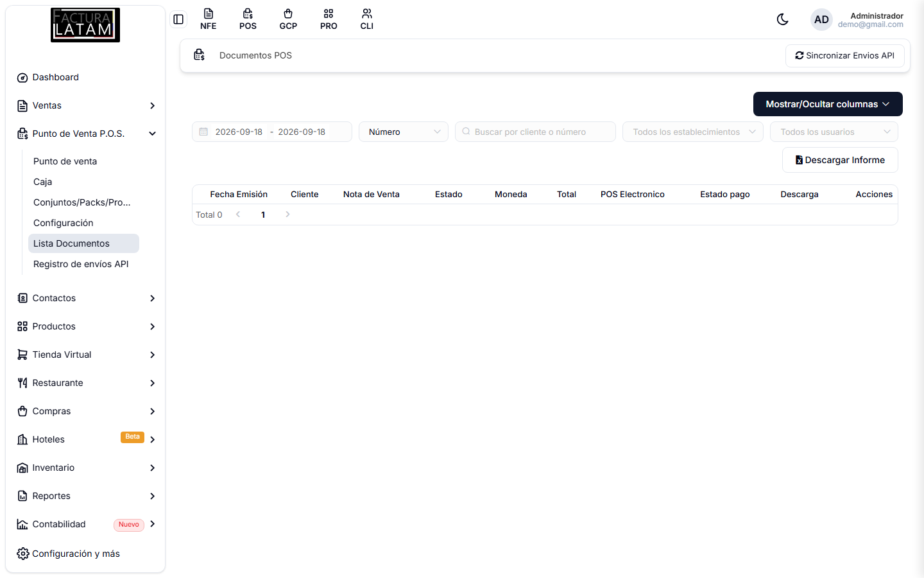Expand the Inventario chevron
Viewport: 924px width, 578px height.
tap(153, 468)
